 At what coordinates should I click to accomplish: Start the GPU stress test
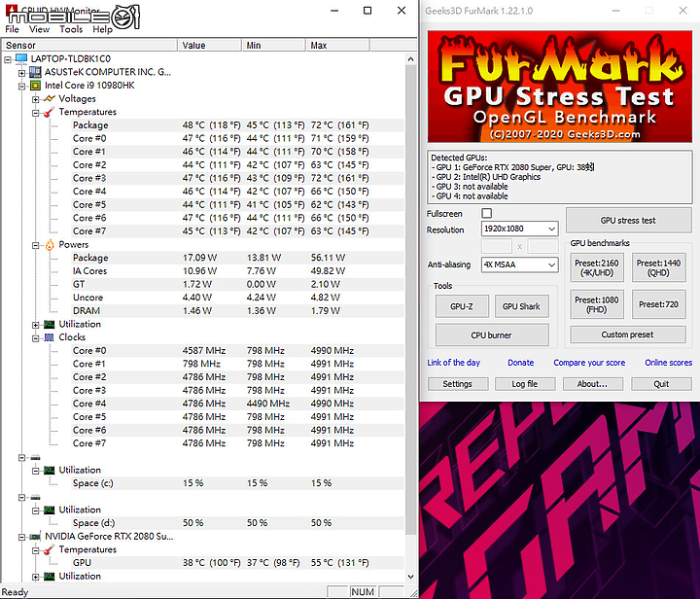pos(629,220)
